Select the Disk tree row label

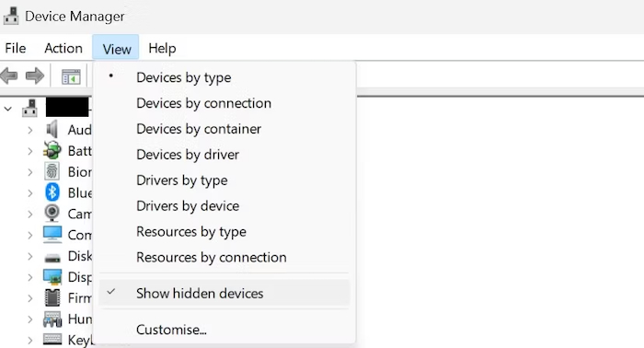pyautogui.click(x=80, y=256)
